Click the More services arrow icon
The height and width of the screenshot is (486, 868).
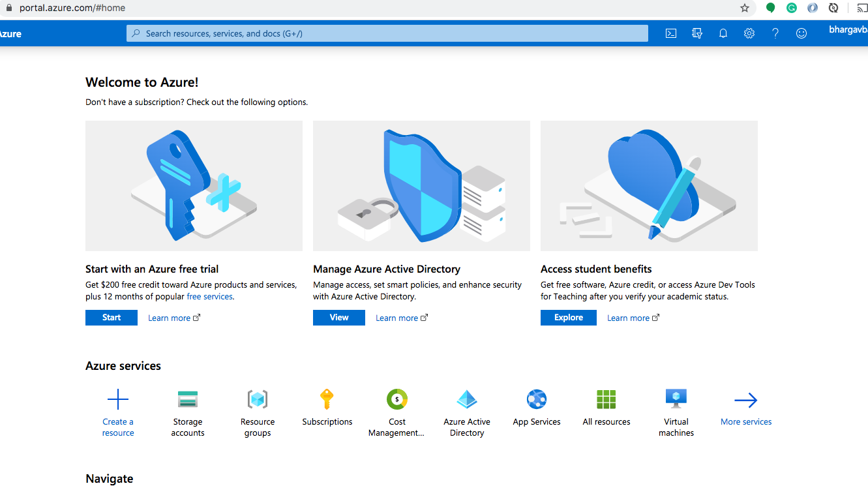click(x=746, y=400)
